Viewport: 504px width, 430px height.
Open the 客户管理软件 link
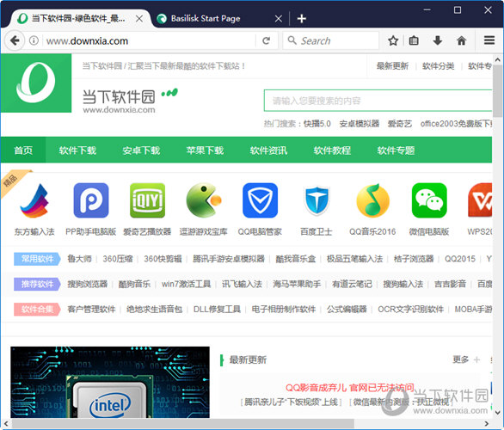pos(91,309)
